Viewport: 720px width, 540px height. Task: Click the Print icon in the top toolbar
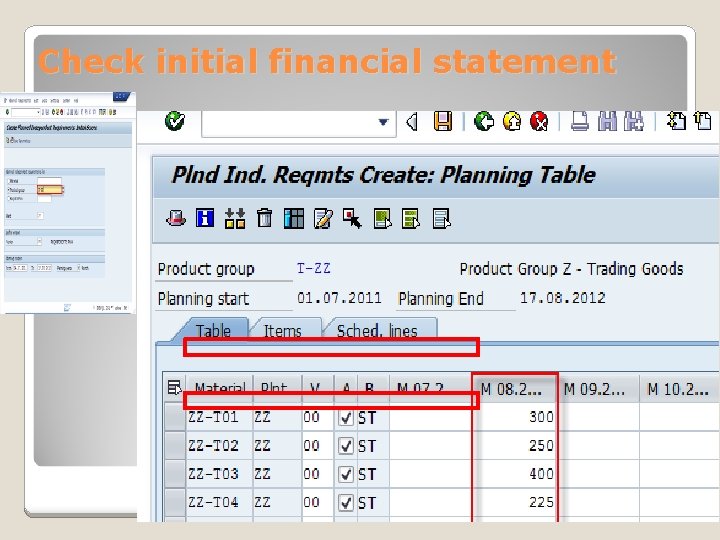pos(579,122)
